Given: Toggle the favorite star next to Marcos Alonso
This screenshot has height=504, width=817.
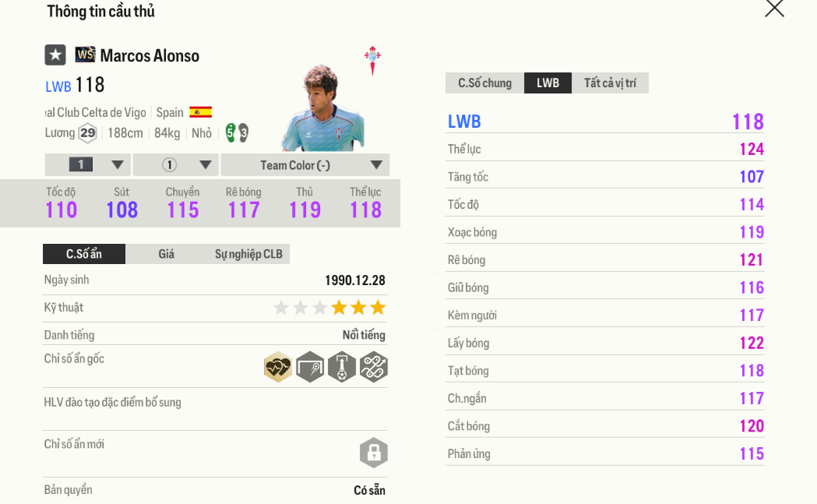Looking at the screenshot, I should tap(55, 55).
